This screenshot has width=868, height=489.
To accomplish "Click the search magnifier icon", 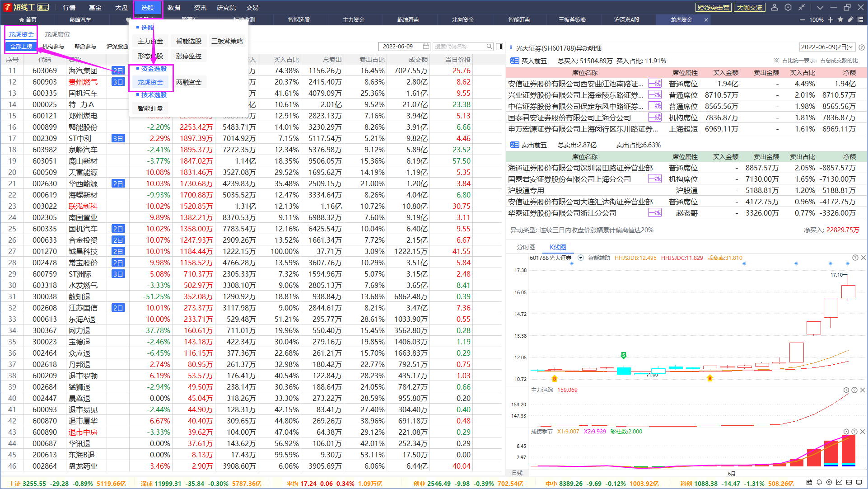I will pyautogui.click(x=489, y=46).
